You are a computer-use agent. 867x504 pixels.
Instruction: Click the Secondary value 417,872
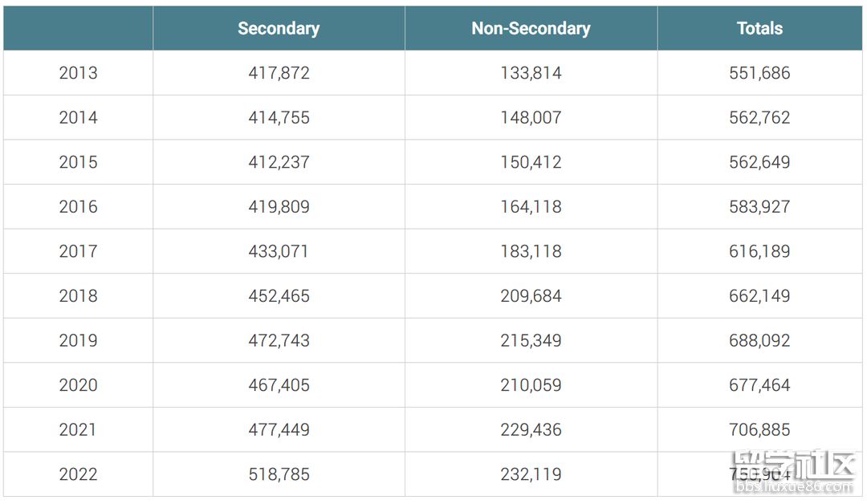point(279,73)
